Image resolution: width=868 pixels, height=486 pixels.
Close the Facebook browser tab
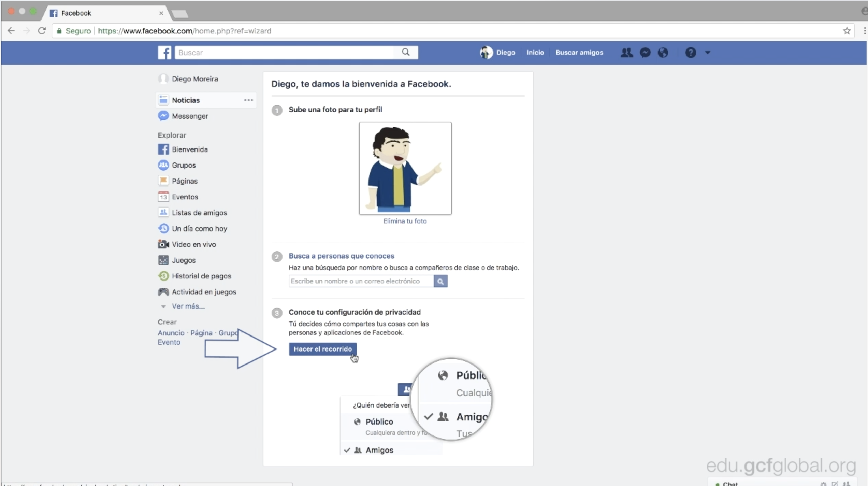coord(161,13)
